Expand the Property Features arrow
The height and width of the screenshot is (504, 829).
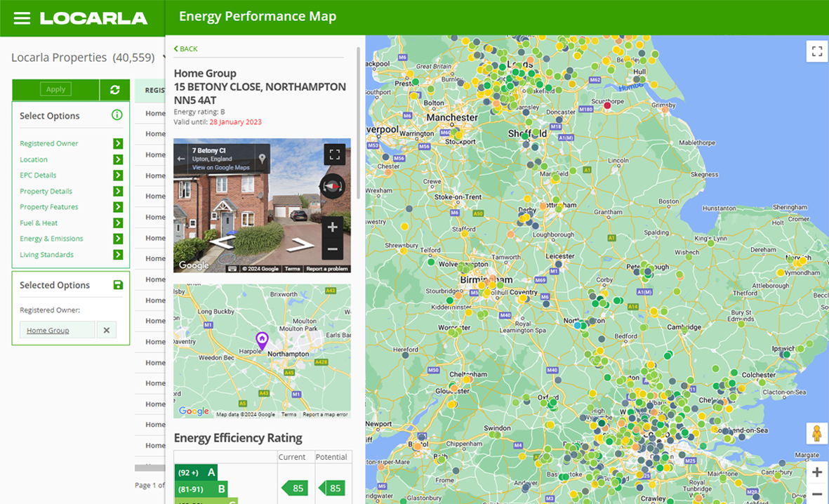tap(118, 207)
